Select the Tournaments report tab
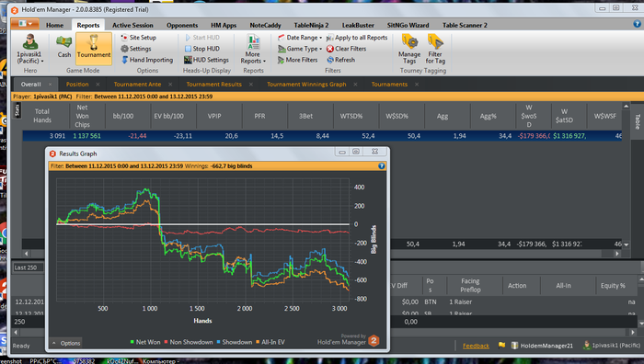 point(389,85)
